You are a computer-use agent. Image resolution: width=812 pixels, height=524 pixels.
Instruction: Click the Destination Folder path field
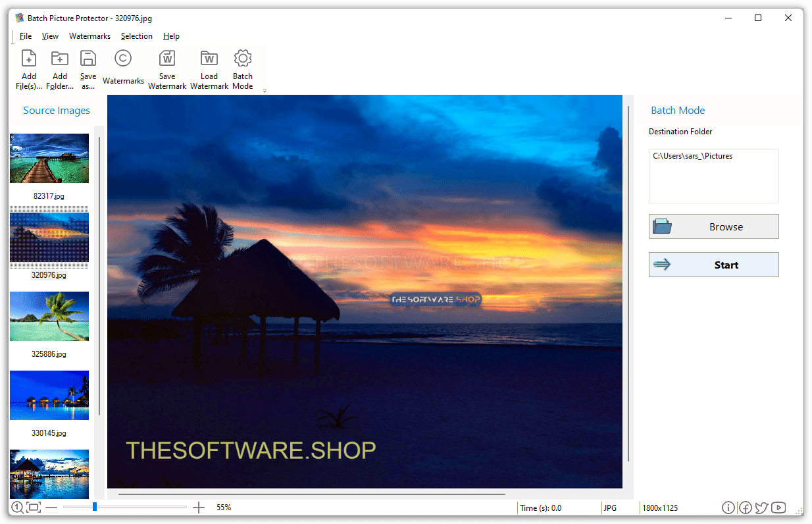[x=713, y=176]
